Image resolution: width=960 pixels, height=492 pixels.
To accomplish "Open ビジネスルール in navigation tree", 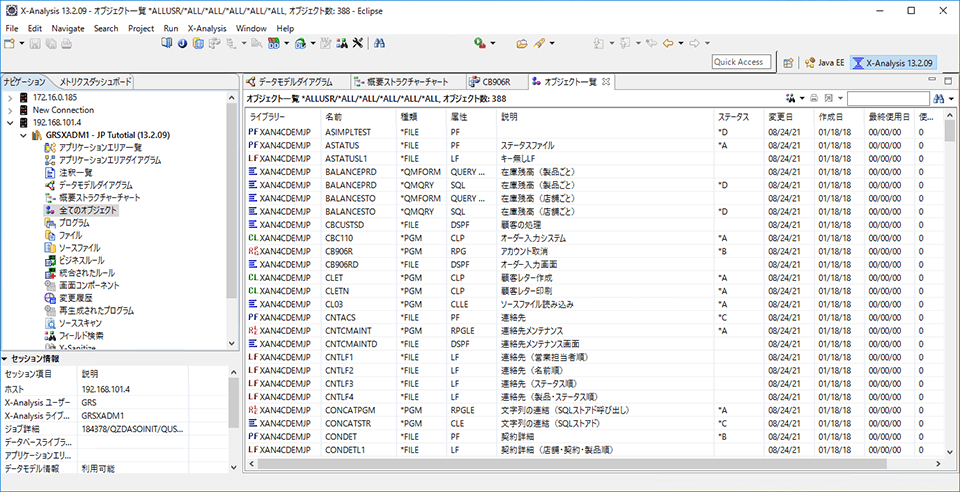I will [81, 261].
